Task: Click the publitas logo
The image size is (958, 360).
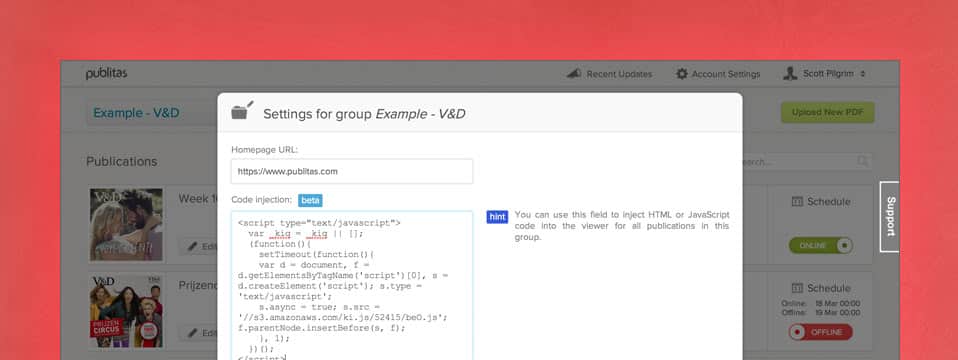Action: click(x=106, y=73)
